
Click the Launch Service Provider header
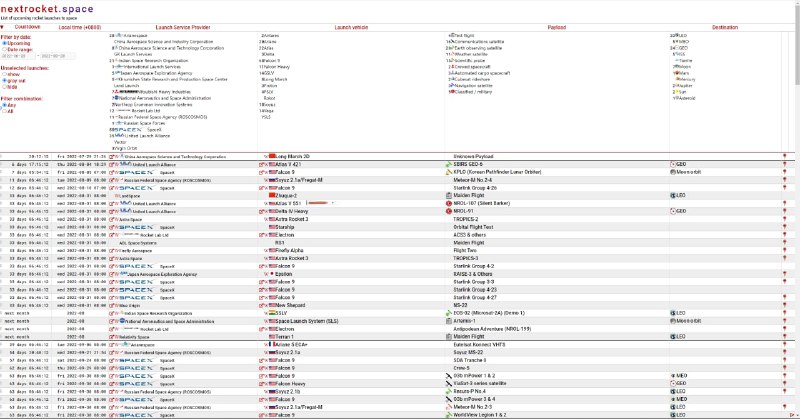[x=183, y=27]
